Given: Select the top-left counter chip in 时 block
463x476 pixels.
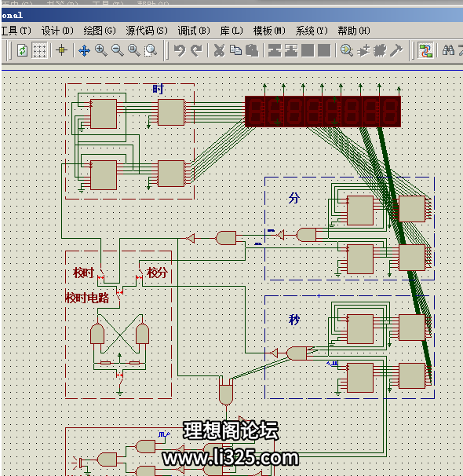Looking at the screenshot, I should [x=104, y=114].
